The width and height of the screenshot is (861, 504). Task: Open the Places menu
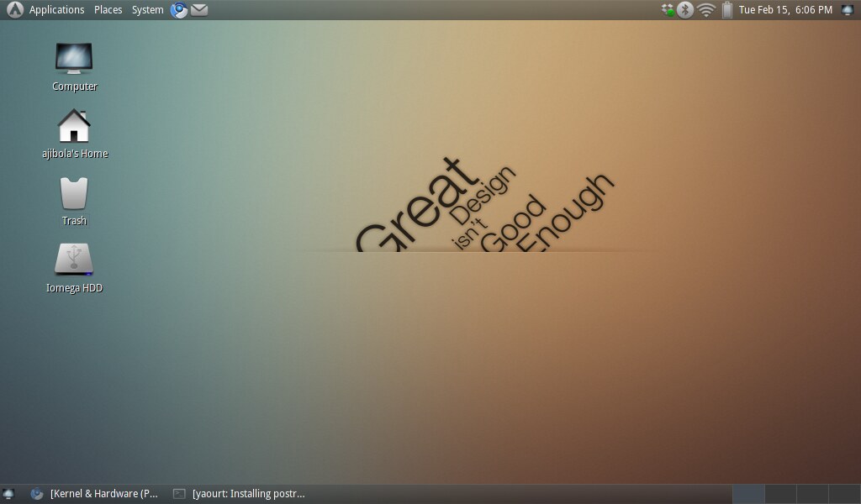coord(108,10)
